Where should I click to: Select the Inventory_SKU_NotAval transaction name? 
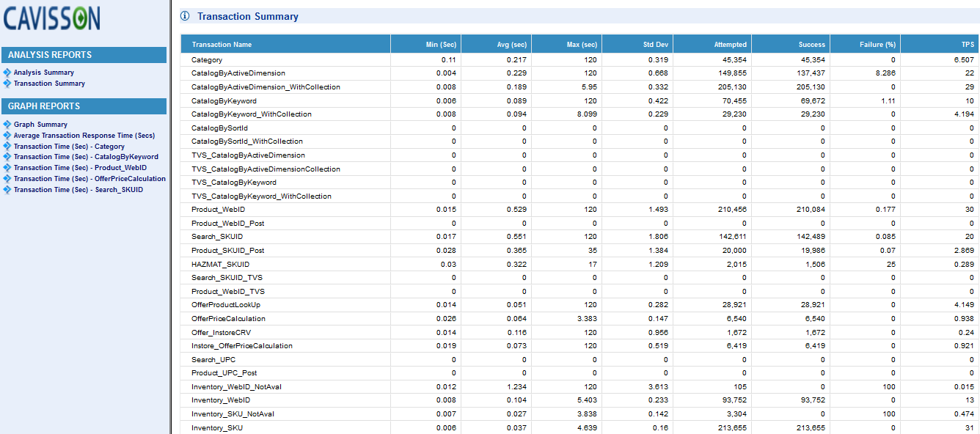point(233,414)
